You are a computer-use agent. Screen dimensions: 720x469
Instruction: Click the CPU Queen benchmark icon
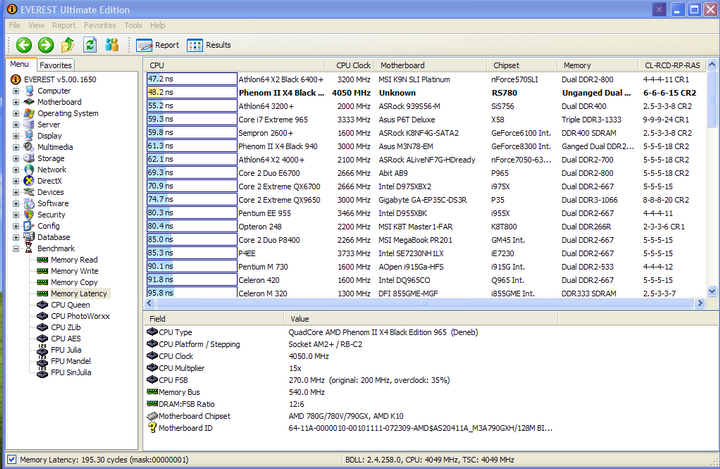coord(42,305)
